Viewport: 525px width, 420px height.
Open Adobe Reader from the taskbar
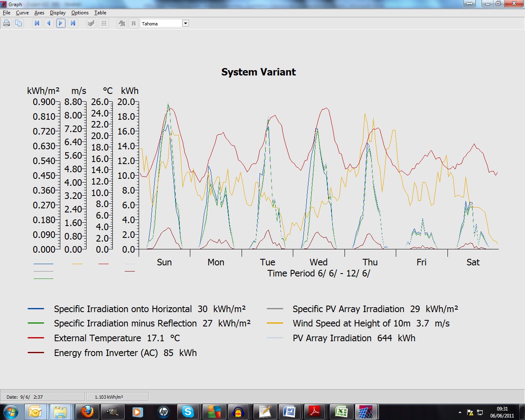click(x=315, y=412)
